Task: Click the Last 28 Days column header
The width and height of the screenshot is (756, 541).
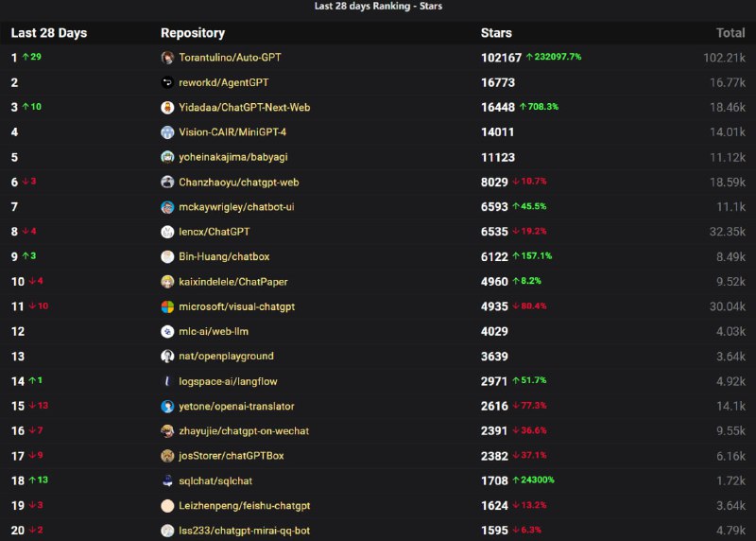Action: [x=49, y=33]
